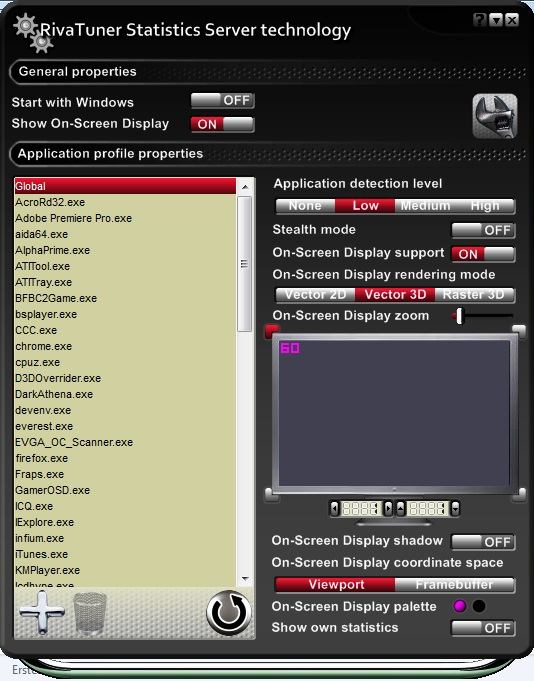This screenshot has height=681, width=534.
Task: Select aida64.exe profile
Action: 125,234
